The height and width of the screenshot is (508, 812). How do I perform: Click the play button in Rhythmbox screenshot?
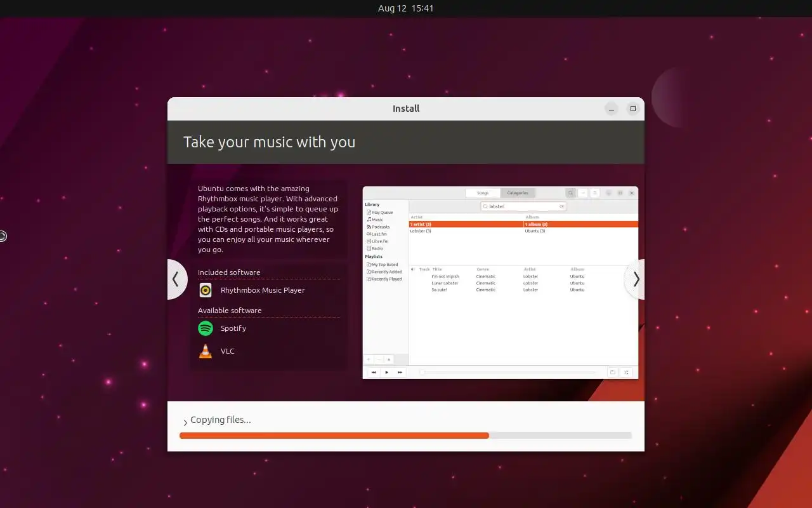click(387, 372)
